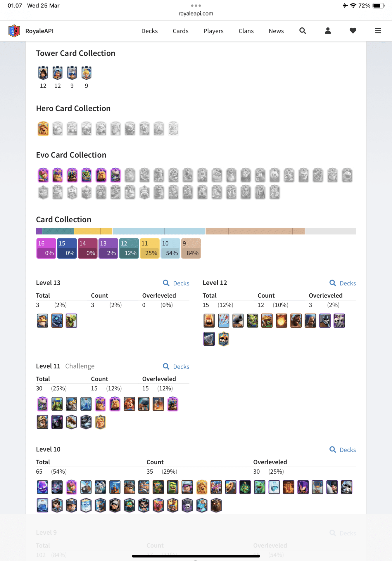Click the user profile icon
392x561 pixels.
pos(328,31)
